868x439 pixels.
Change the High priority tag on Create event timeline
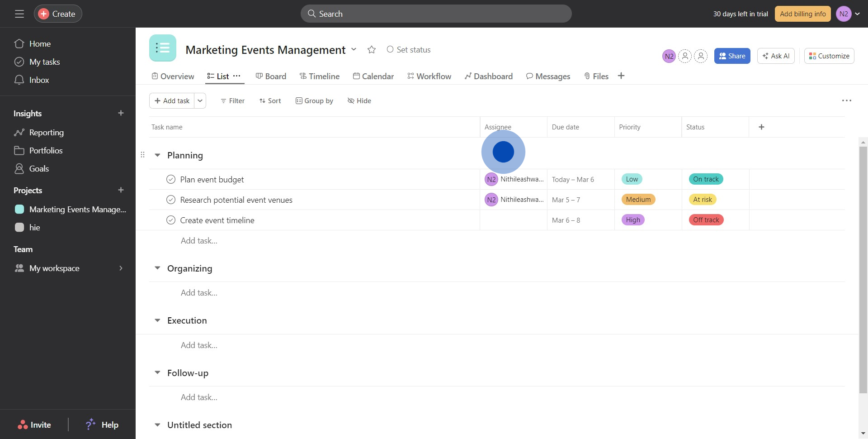tap(632, 219)
